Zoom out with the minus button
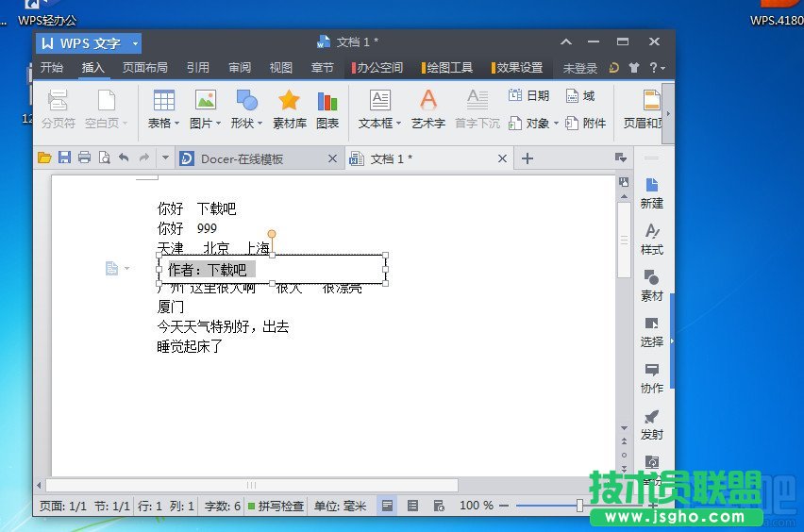Screen dimensions: 804x532 [x=504, y=506]
